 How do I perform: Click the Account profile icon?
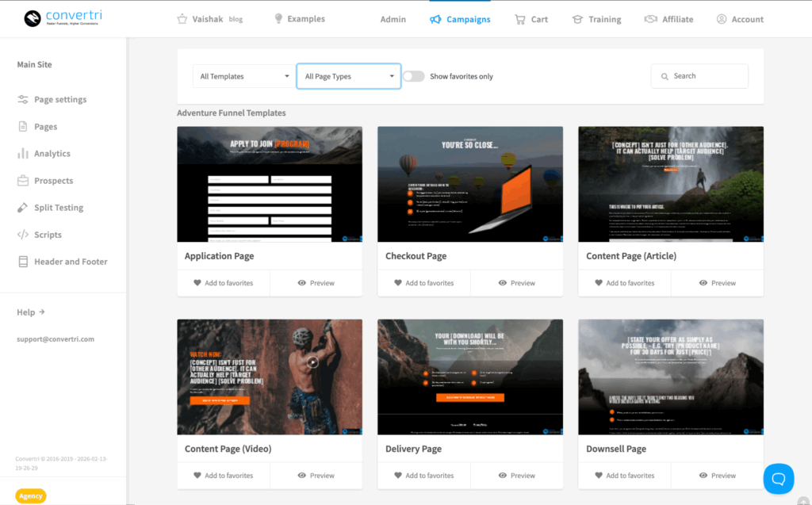point(722,19)
